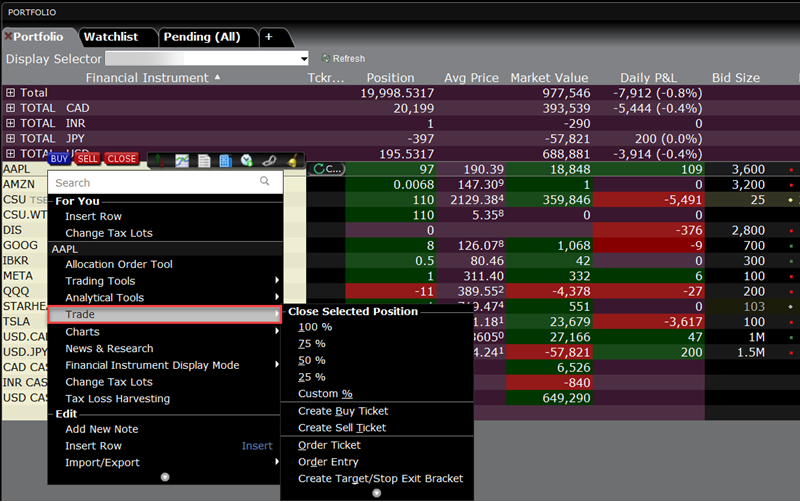Expand more items at the bottom of the left menu
Image resolution: width=800 pixels, height=502 pixels.
point(165,477)
